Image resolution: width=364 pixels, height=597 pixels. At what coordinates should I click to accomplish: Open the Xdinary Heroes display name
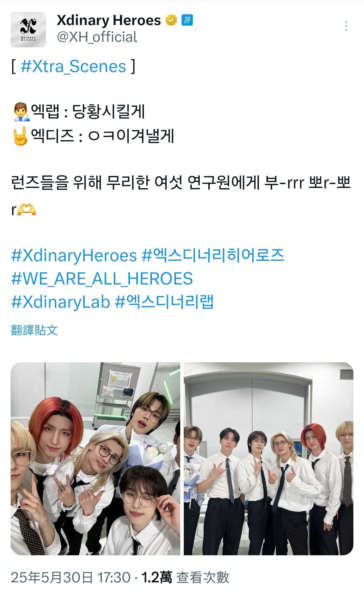click(x=109, y=21)
